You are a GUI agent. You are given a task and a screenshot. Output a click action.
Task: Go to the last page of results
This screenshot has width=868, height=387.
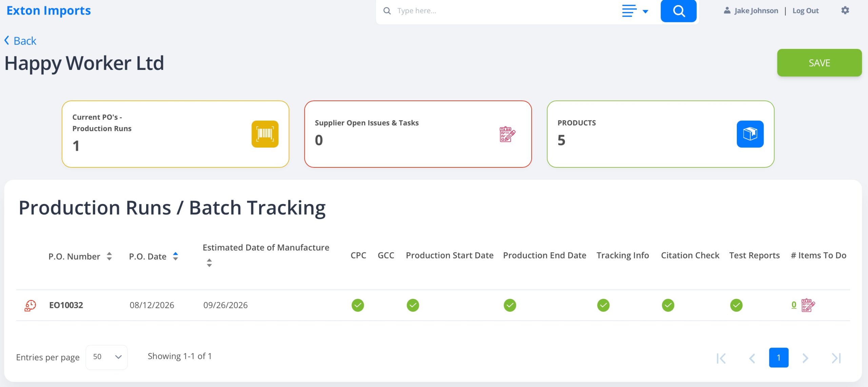point(836,358)
